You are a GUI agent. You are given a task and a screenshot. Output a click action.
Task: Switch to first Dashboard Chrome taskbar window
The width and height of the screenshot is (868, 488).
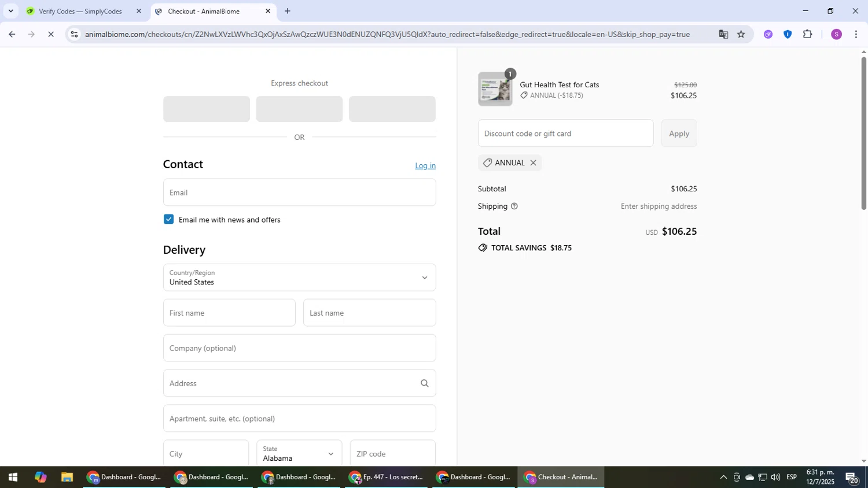(x=124, y=478)
